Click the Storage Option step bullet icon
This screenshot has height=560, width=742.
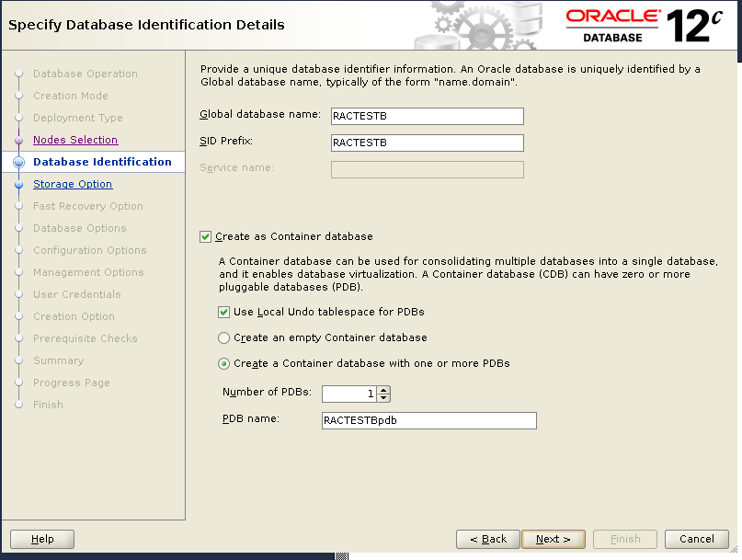pyautogui.click(x=18, y=184)
